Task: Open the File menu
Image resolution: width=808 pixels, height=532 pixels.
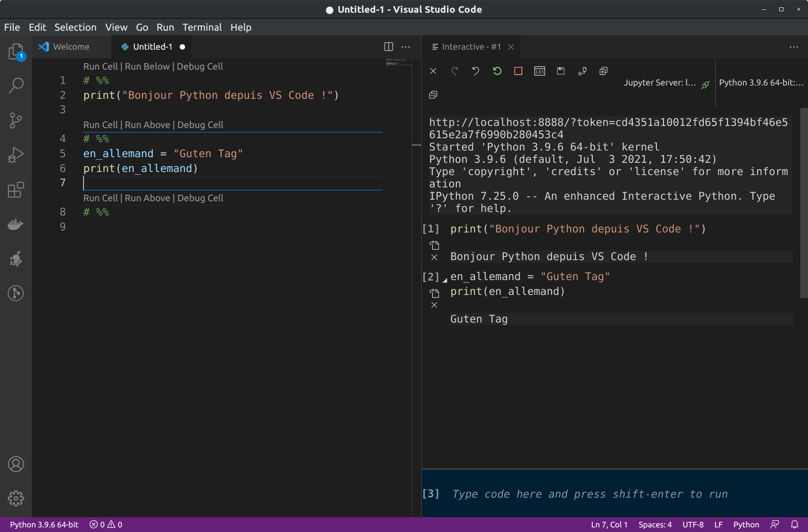Action: tap(12, 27)
